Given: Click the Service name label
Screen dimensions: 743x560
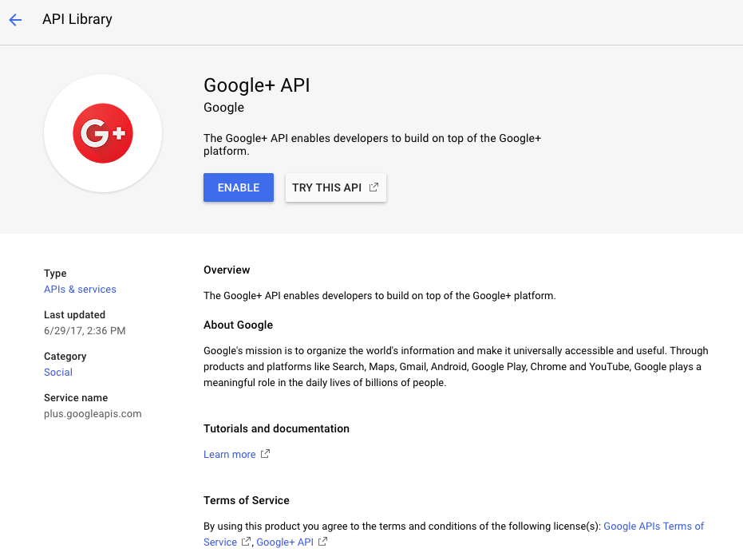Looking at the screenshot, I should coord(76,397).
